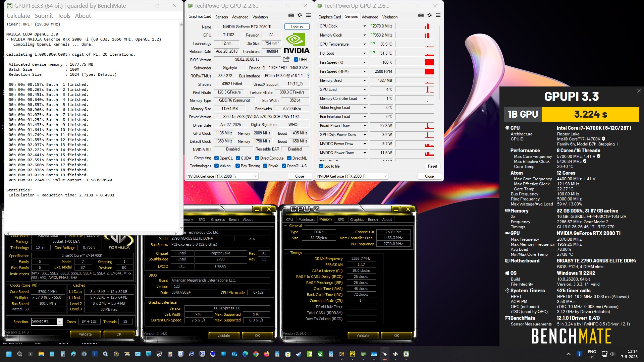Close the BenchMate GPUPI result panel
The width and height of the screenshot is (644, 362).
(x=639, y=91)
